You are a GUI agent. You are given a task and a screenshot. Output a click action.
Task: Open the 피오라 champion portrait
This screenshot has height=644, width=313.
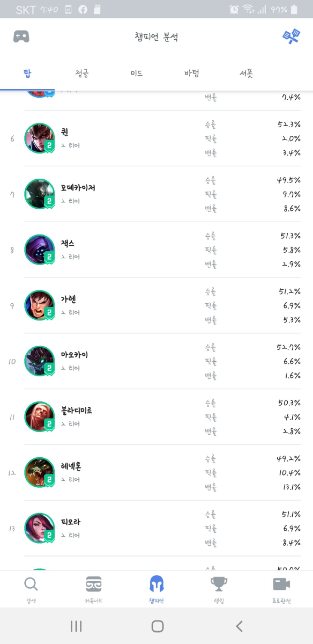tap(40, 528)
